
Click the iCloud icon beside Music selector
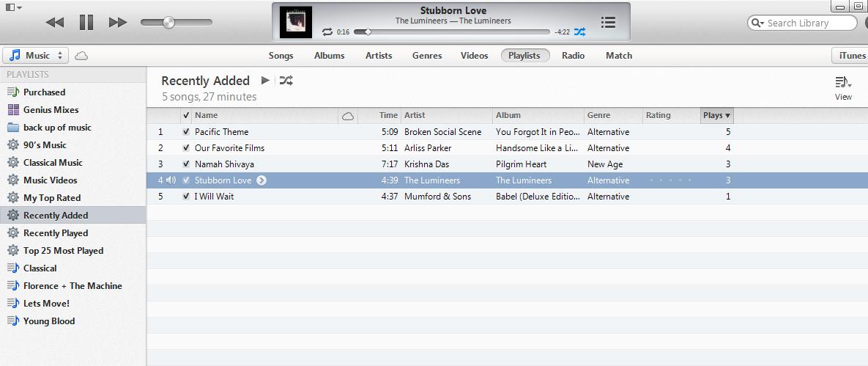[81, 56]
